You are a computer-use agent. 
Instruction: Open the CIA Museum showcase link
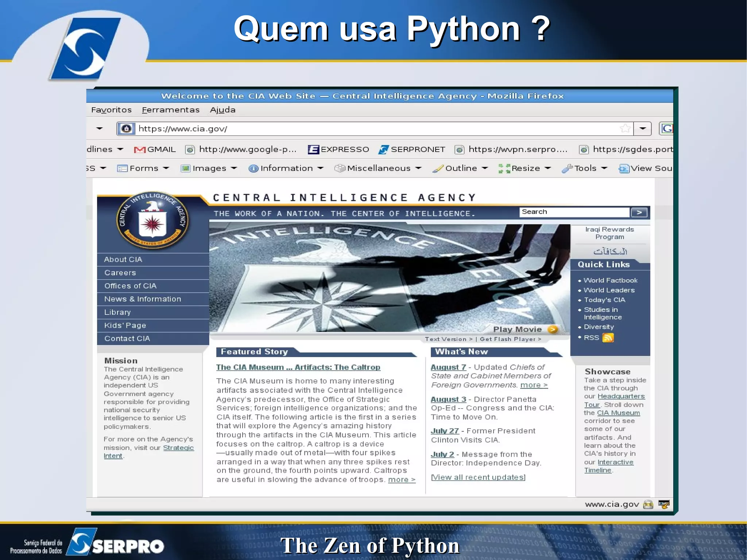(x=618, y=413)
